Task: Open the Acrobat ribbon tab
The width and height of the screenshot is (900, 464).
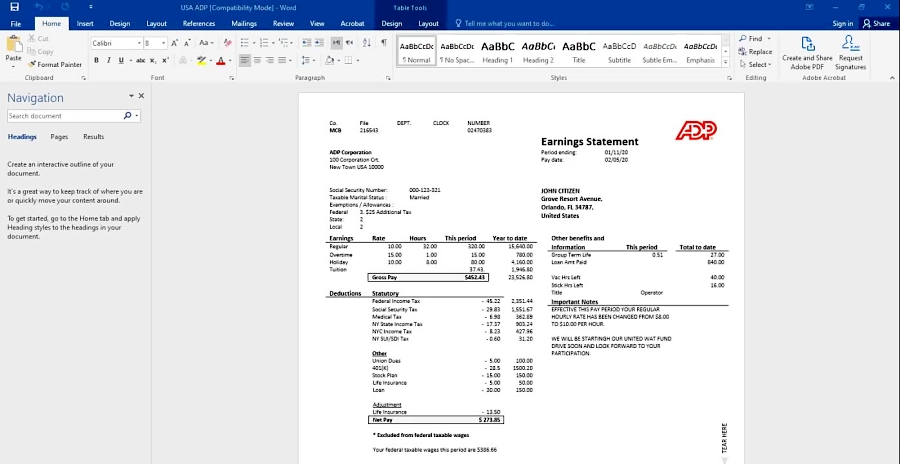Action: (352, 24)
